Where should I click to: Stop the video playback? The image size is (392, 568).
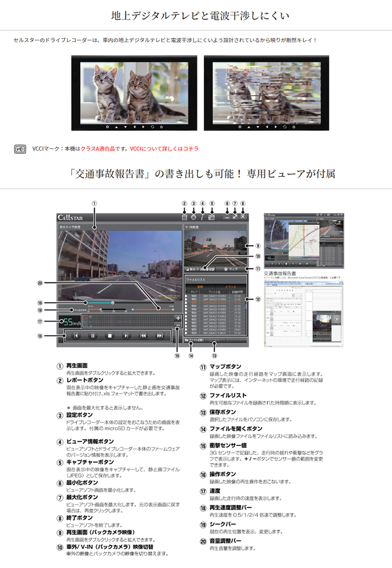click(110, 336)
